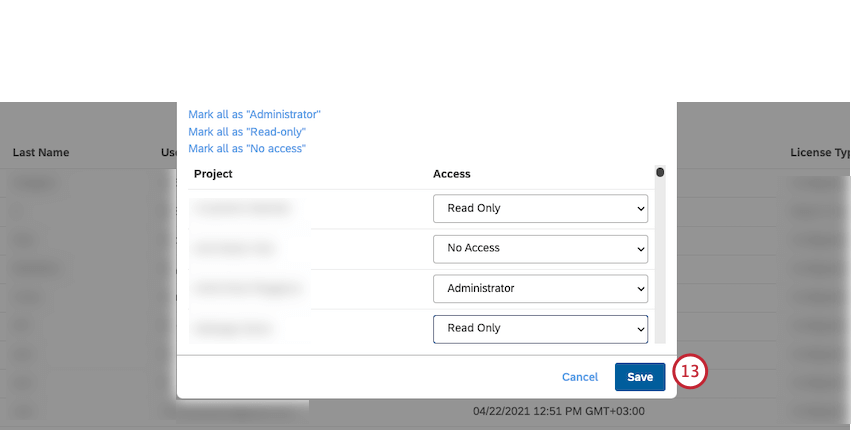The width and height of the screenshot is (851, 430).
Task: Click the blurred project name beside Administrator
Action: coord(244,288)
